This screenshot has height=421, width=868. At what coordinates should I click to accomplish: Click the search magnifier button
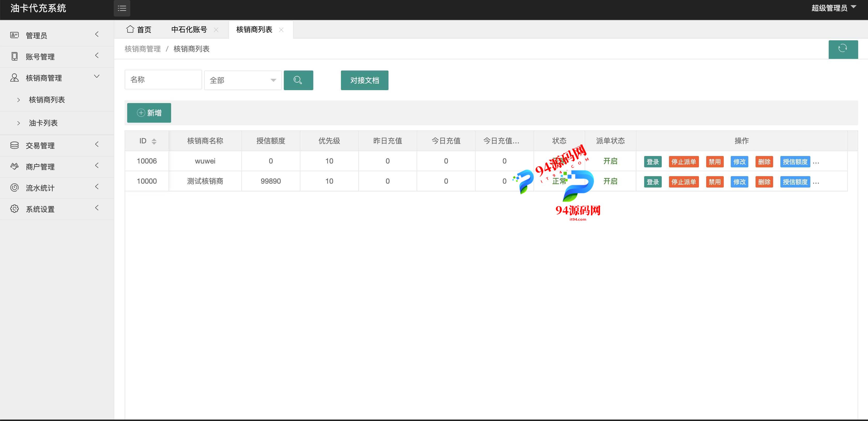tap(298, 80)
